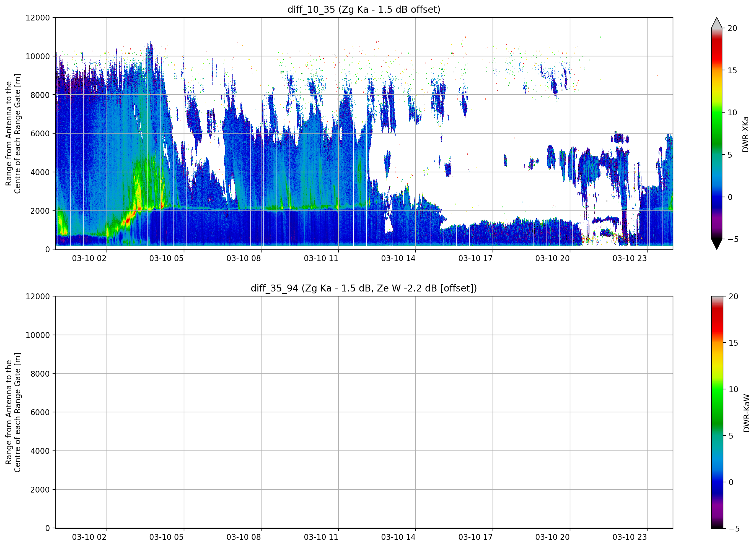Select the green region of bottom colorbar

pos(717,403)
